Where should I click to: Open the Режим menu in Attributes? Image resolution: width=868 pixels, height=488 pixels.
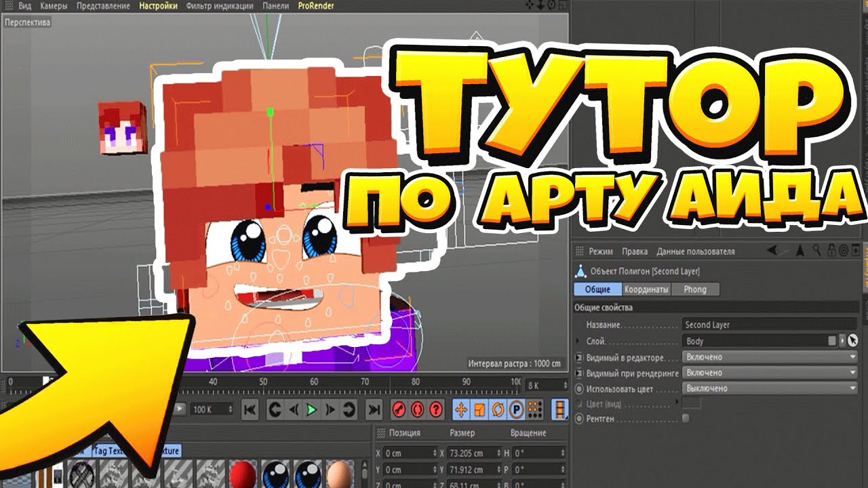pos(600,251)
